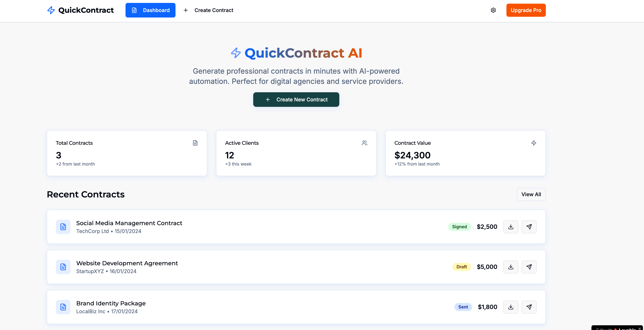Screen dimensions: 644x330
Task: Send the Website Development Agreement
Action: [x=529, y=267]
